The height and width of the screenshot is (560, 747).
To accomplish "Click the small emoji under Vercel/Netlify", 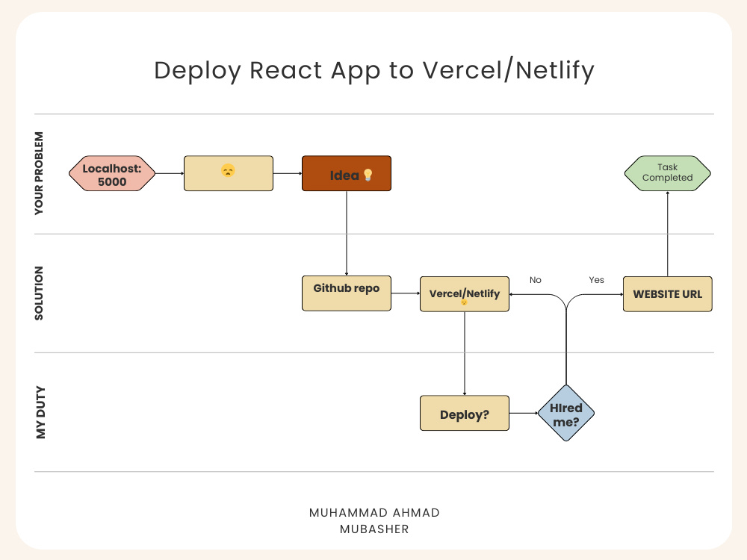I will coord(464,303).
